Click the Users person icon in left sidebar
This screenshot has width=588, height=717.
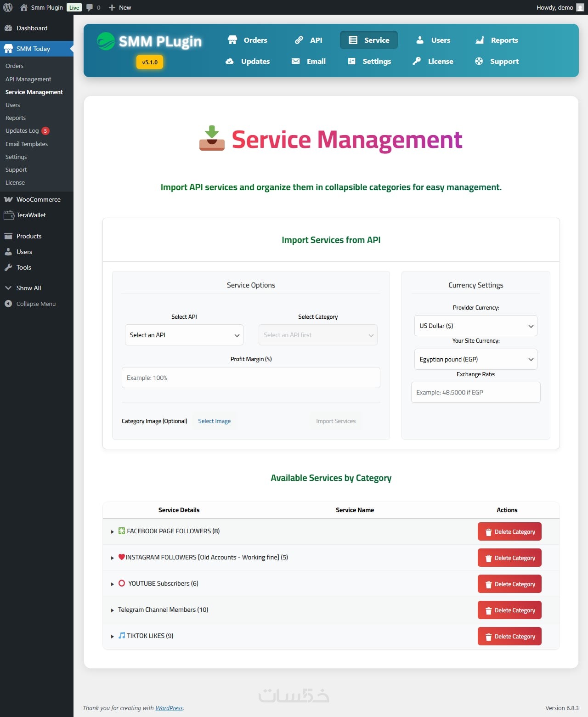point(8,252)
